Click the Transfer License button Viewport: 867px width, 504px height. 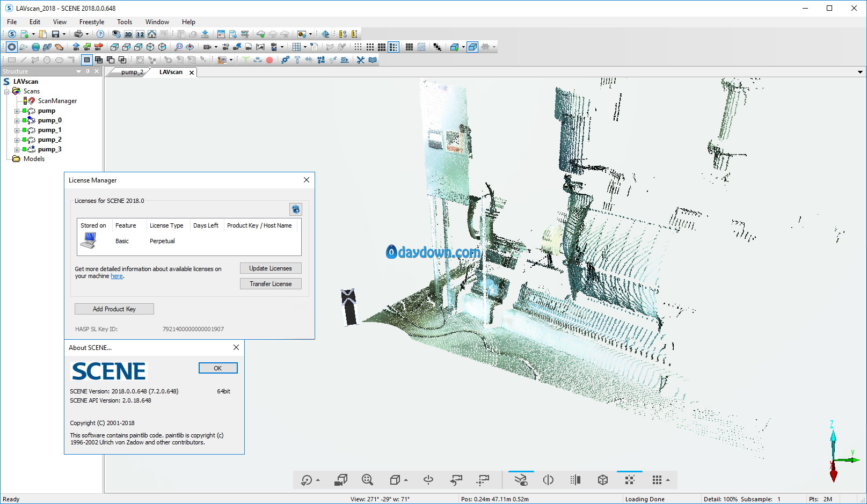pos(271,284)
